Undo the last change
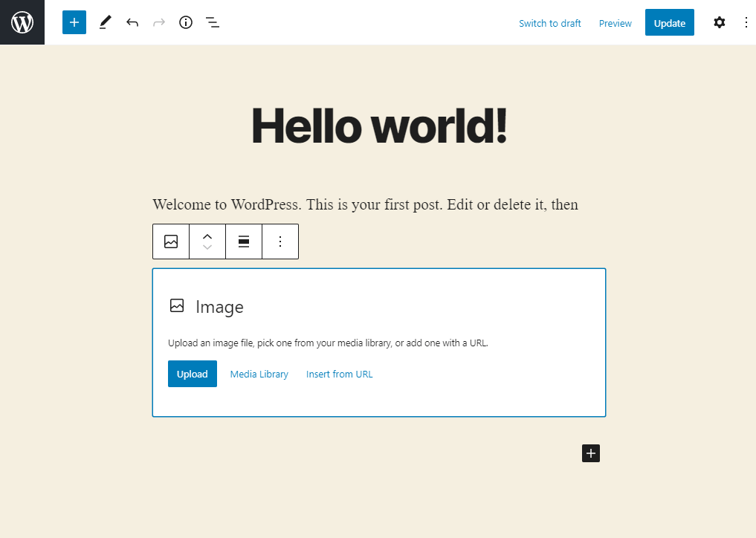The height and width of the screenshot is (538, 756). (x=132, y=22)
